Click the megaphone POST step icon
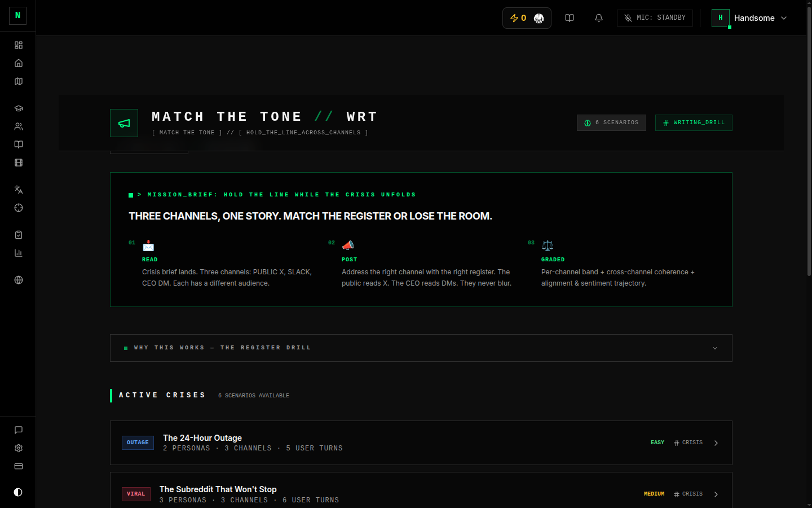The height and width of the screenshot is (508, 812). [348, 246]
